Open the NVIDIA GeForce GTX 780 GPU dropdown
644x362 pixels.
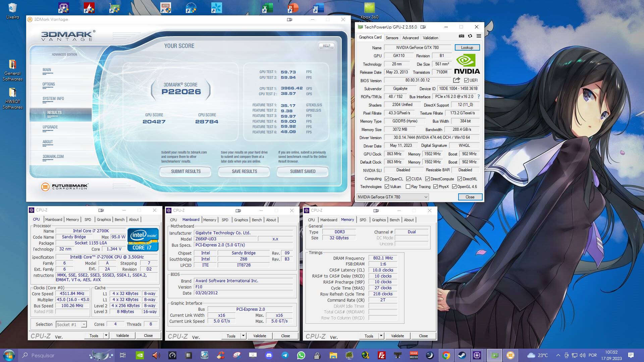click(x=392, y=197)
